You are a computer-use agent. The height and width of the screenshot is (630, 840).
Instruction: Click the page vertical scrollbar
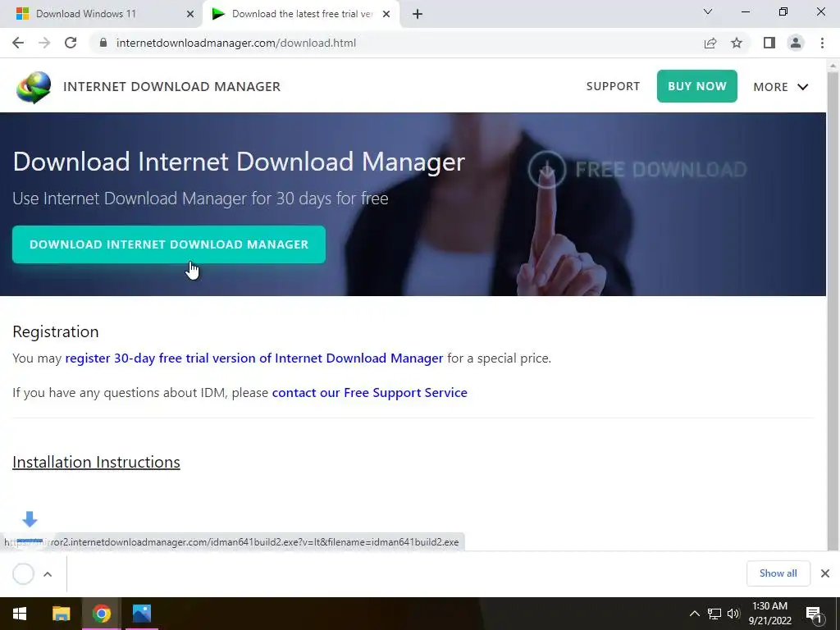[x=833, y=311]
